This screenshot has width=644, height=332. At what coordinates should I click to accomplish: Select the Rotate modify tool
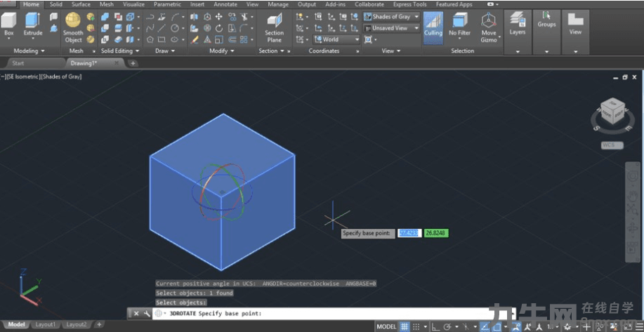point(219,28)
